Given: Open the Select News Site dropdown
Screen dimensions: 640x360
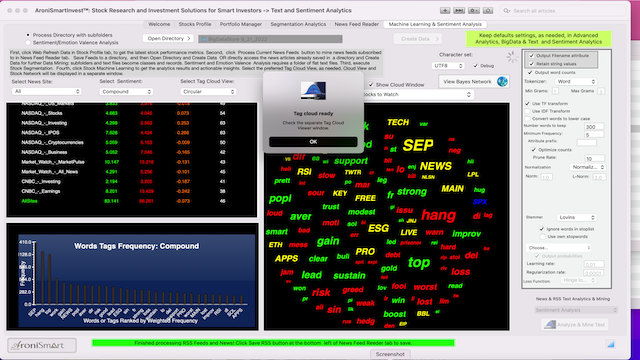Looking at the screenshot, I should [x=47, y=91].
